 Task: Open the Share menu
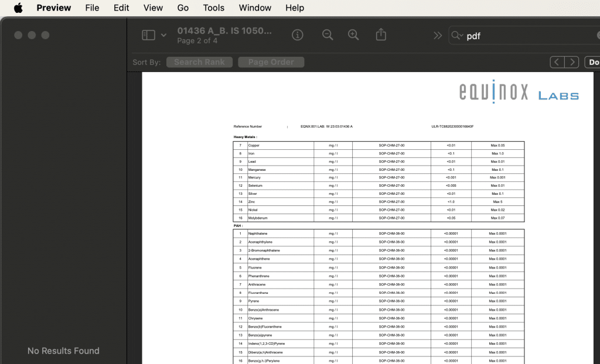[x=380, y=35]
